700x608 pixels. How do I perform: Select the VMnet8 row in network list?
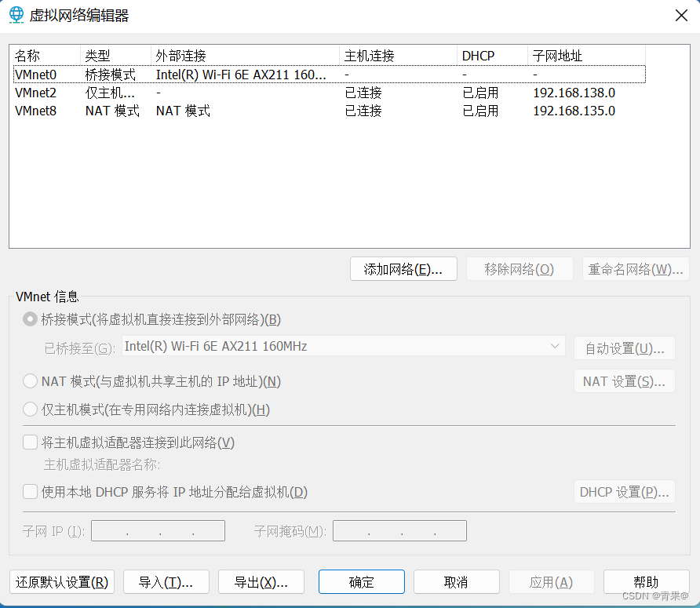pyautogui.click(x=330, y=111)
